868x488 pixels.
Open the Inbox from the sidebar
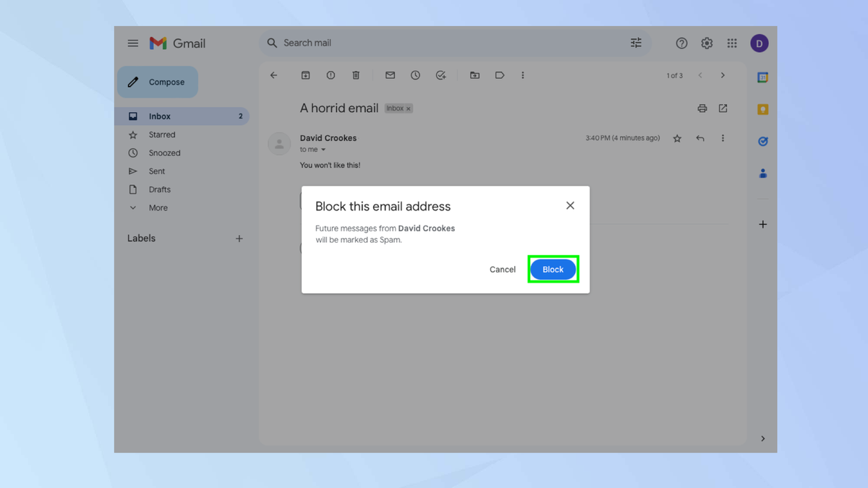(x=159, y=116)
